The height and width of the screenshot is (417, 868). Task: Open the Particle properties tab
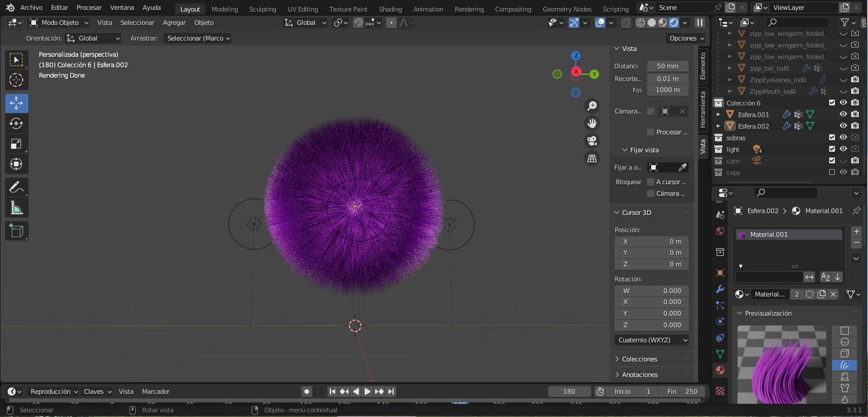coord(720,305)
